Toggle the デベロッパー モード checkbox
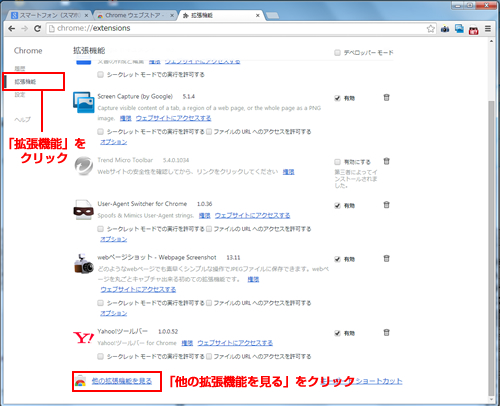The height and width of the screenshot is (406, 500). pyautogui.click(x=337, y=53)
